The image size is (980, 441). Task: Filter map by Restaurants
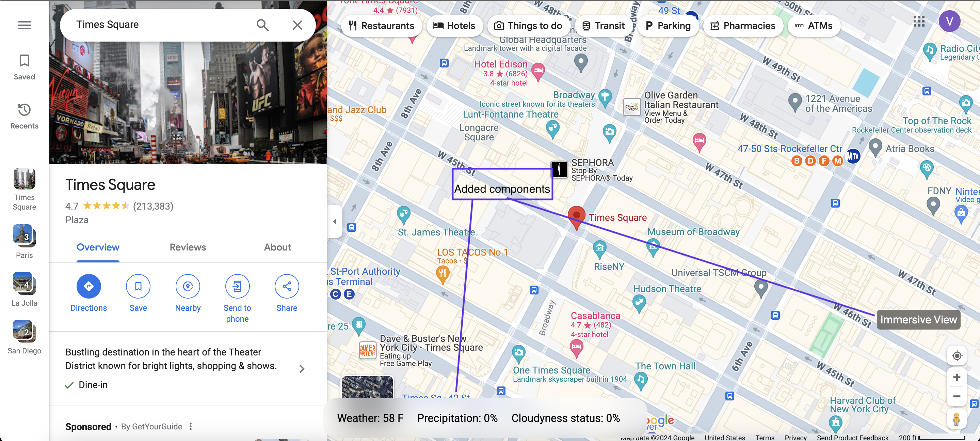click(x=382, y=26)
